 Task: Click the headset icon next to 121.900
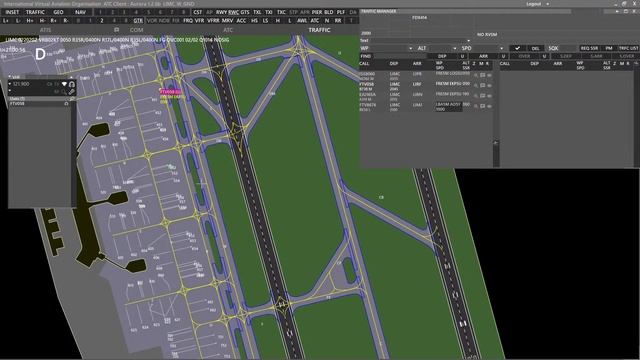(x=72, y=84)
